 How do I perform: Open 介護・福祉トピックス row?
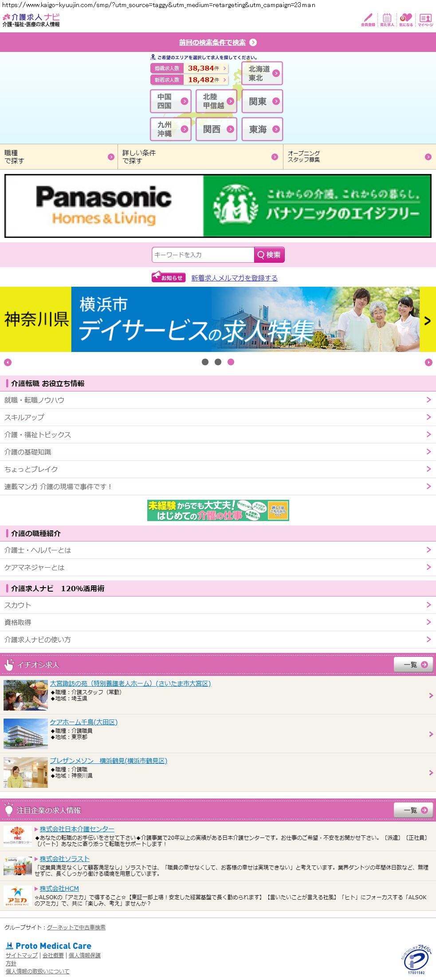pyautogui.click(x=218, y=435)
